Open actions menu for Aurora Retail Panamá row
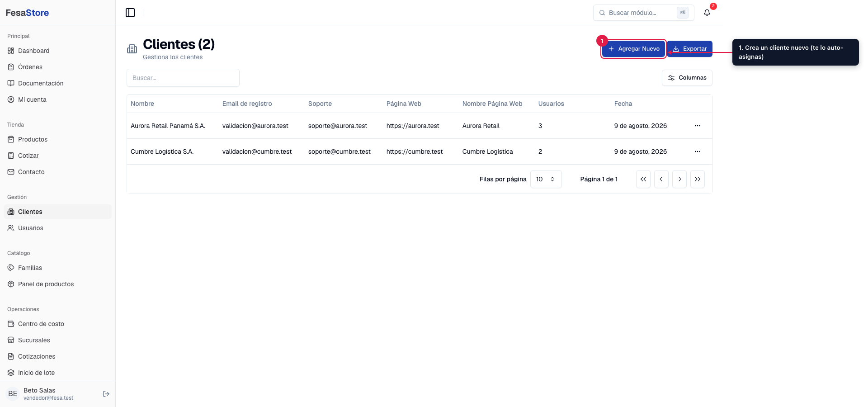 point(698,126)
